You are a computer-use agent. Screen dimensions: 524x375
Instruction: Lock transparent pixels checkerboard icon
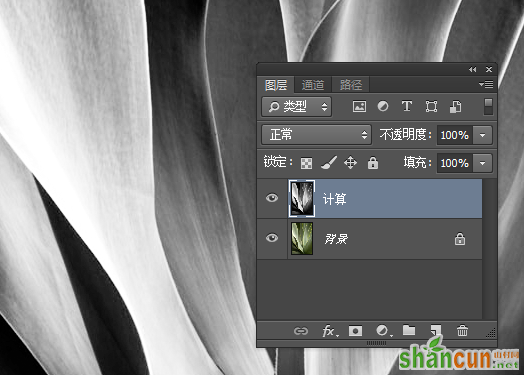click(x=306, y=163)
